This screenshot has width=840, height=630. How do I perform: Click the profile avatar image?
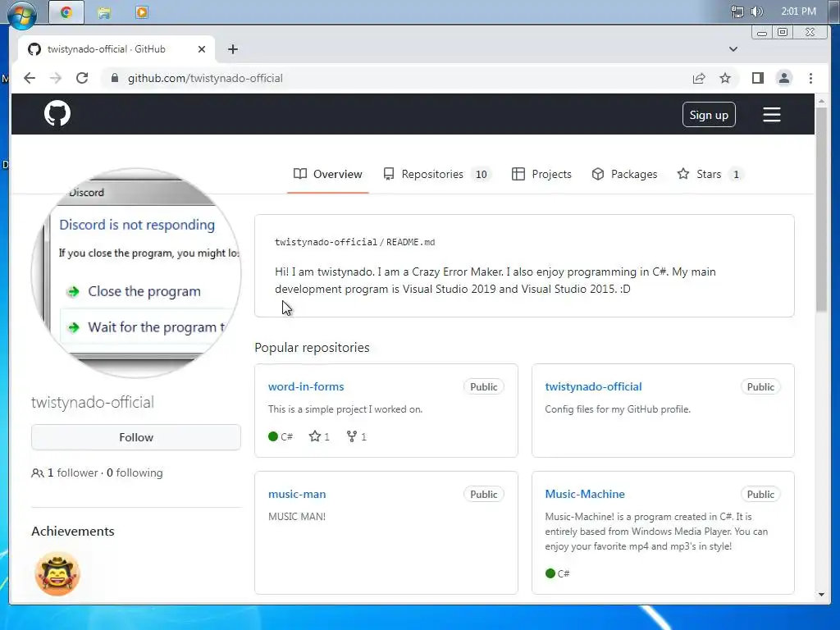click(x=136, y=273)
